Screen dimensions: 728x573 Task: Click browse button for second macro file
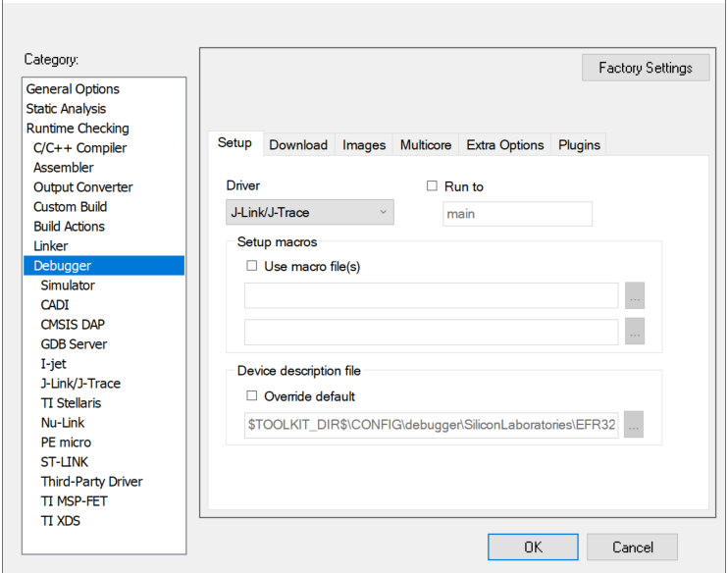(634, 333)
